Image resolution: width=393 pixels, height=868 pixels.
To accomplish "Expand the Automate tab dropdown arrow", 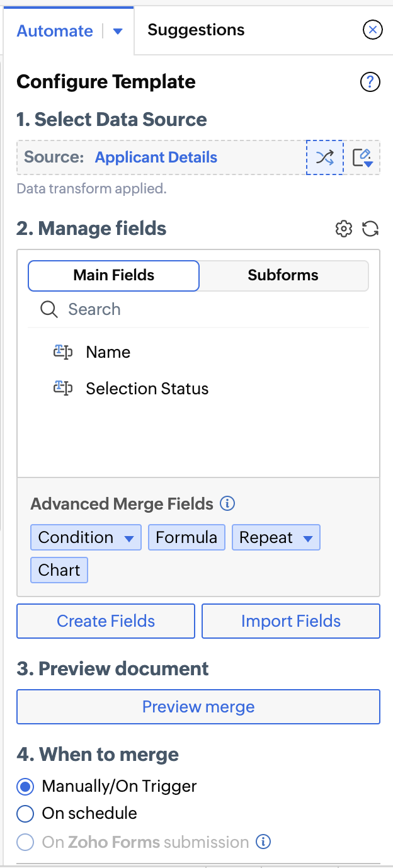I will point(117,31).
